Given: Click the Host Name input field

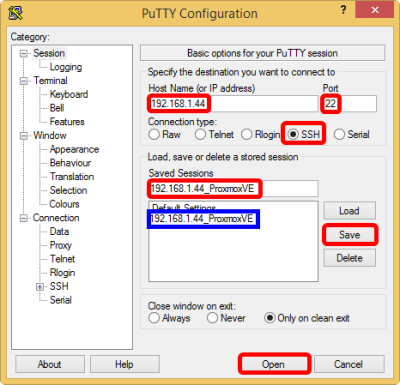Looking at the screenshot, I should (x=233, y=104).
